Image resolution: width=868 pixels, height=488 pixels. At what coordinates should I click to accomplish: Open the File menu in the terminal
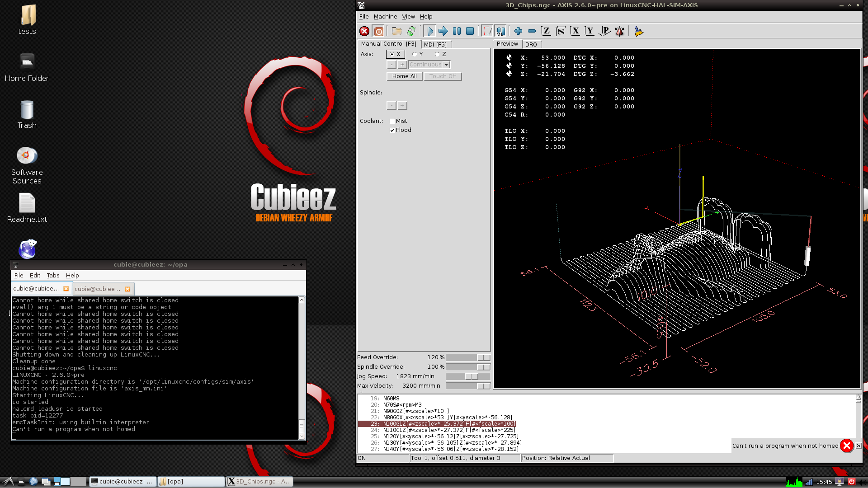[19, 276]
